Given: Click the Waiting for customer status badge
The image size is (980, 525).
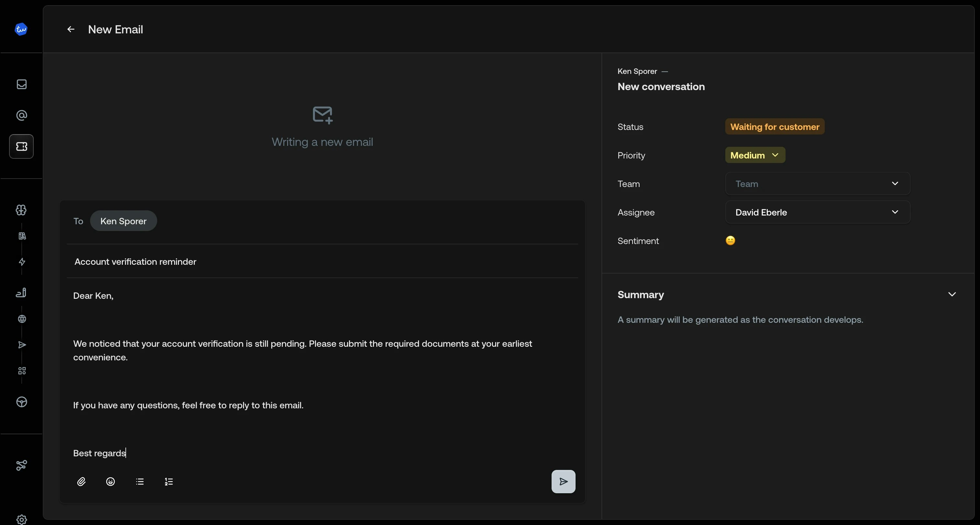Looking at the screenshot, I should click(775, 127).
